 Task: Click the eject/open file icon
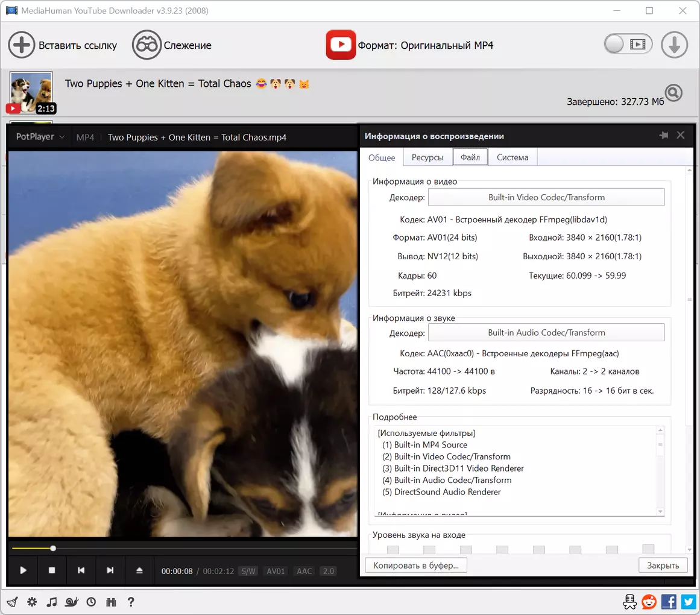pyautogui.click(x=139, y=570)
